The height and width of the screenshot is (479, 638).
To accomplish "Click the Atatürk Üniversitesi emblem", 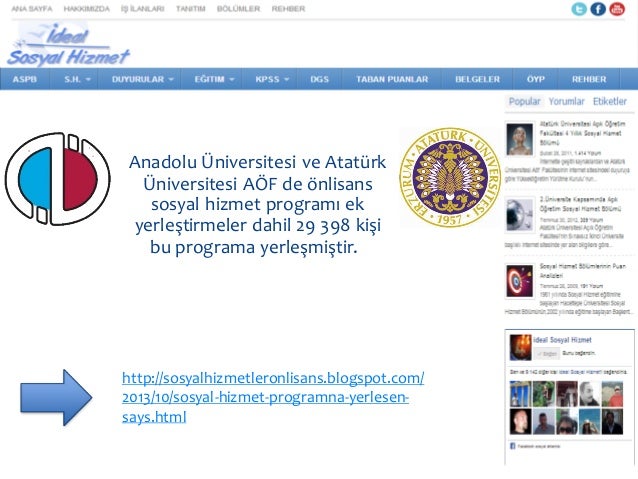I will click(x=450, y=177).
